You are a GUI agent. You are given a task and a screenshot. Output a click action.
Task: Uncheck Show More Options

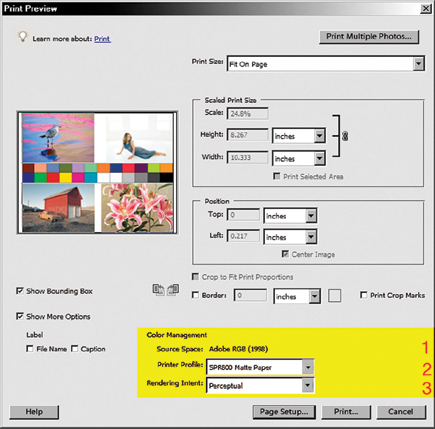[x=20, y=316]
